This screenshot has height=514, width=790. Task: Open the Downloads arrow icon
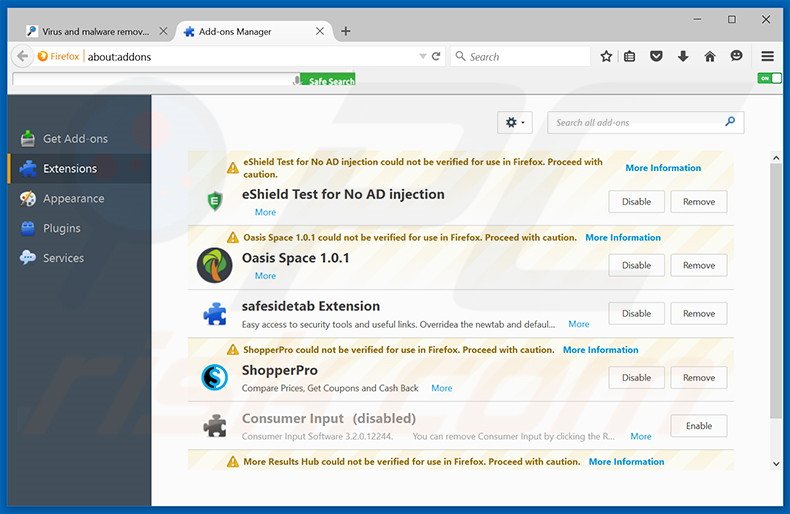(x=683, y=56)
